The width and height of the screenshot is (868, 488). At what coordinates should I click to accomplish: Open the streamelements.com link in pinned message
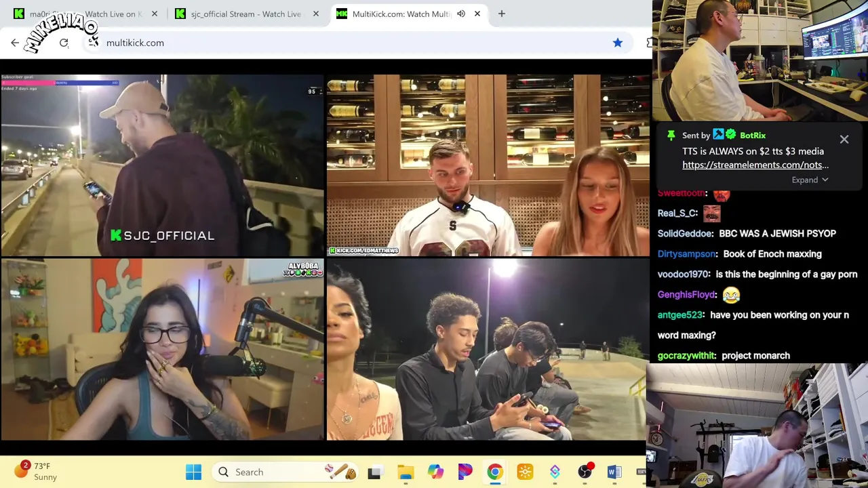755,165
